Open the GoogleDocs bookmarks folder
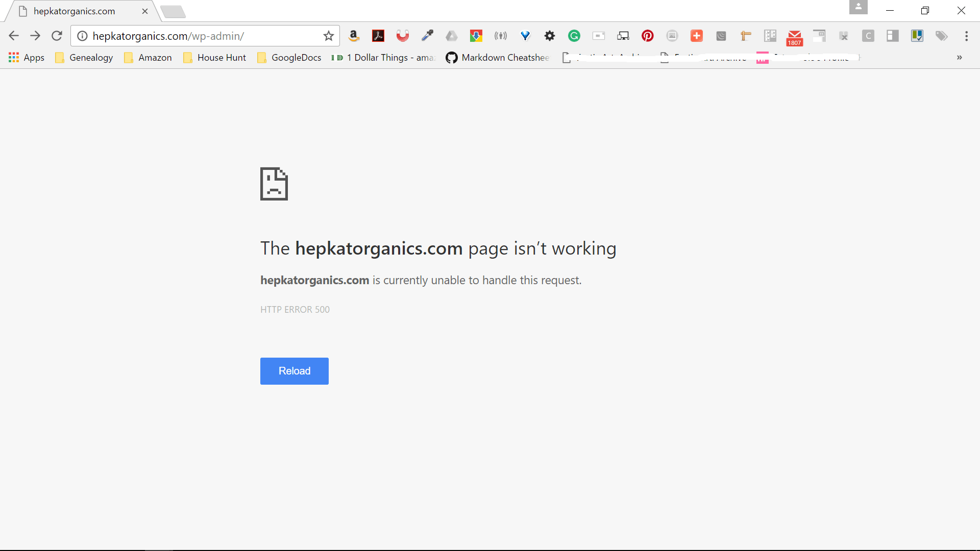Viewport: 980px width, 551px height. (289, 58)
